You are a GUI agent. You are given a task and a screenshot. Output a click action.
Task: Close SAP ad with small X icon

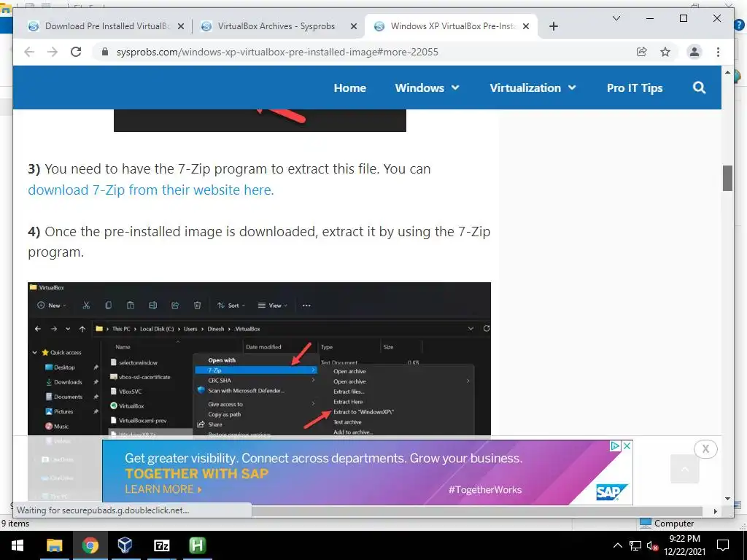(627, 446)
